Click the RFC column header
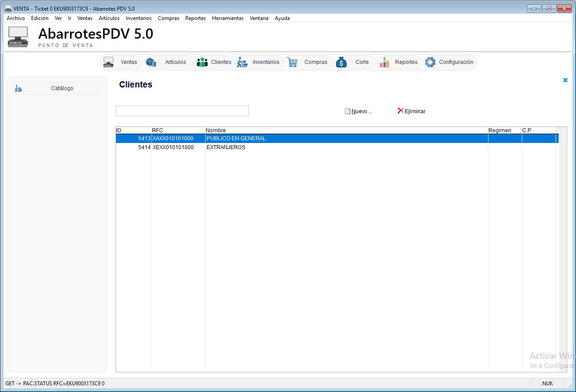The width and height of the screenshot is (576, 392). tap(179, 131)
